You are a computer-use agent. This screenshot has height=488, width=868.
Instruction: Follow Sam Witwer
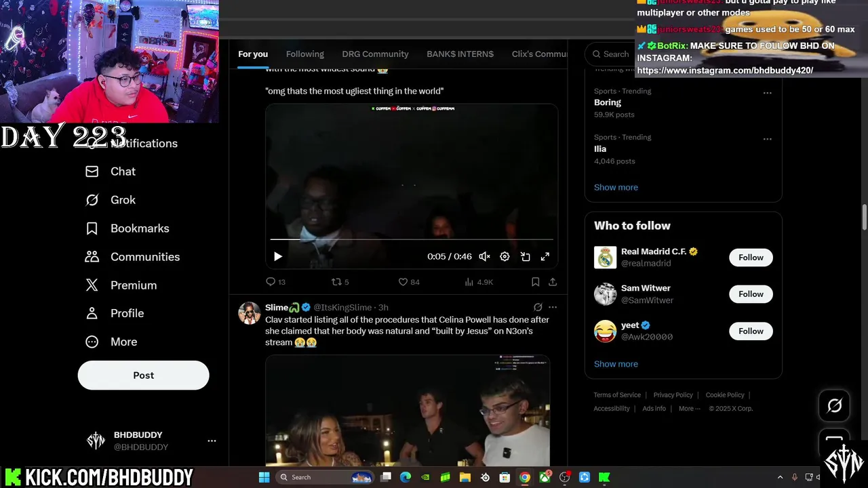pos(751,294)
